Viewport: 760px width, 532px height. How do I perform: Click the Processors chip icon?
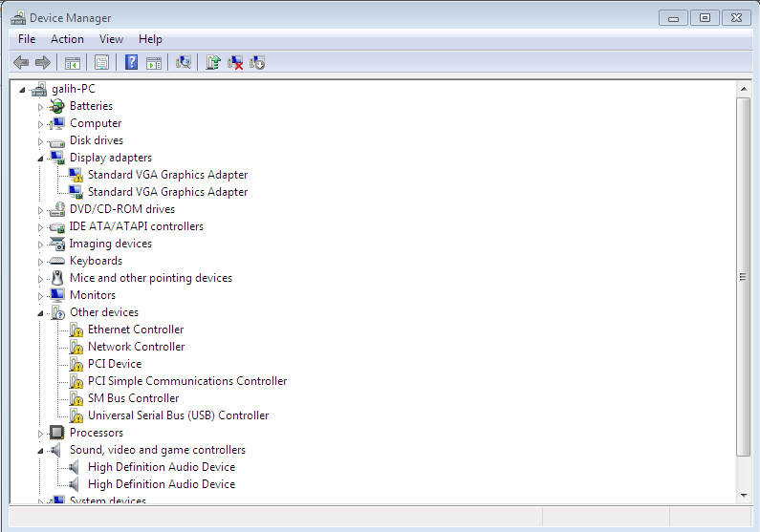coord(57,433)
